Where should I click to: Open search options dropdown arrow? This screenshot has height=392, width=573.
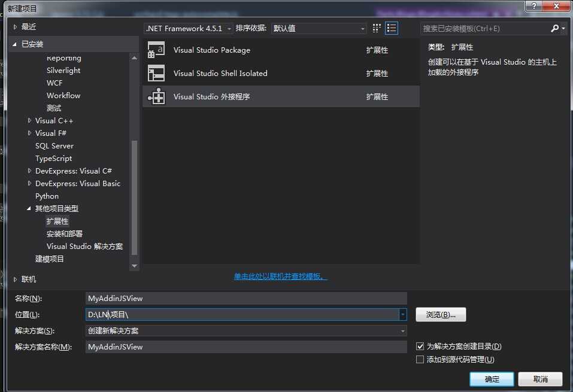coord(563,28)
